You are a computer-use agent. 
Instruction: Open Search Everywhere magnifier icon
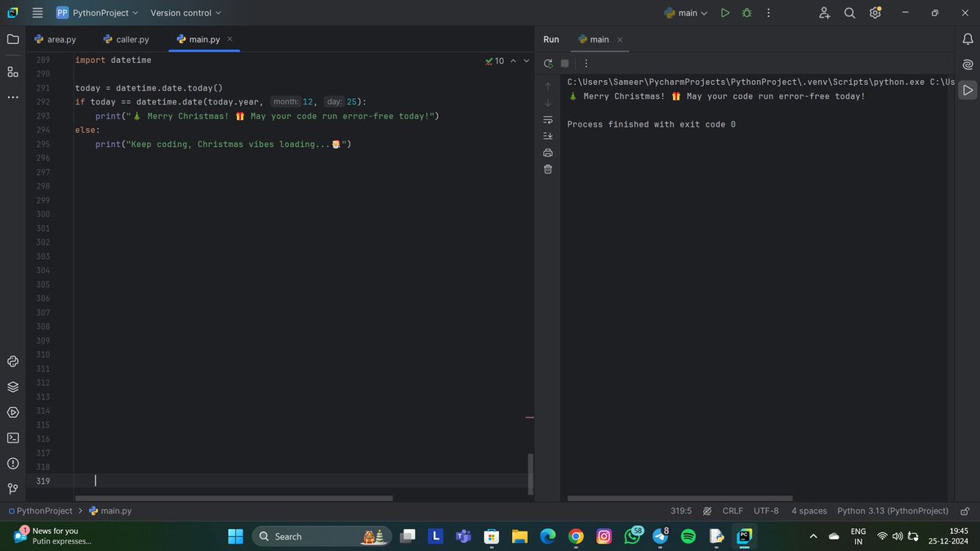coord(849,13)
